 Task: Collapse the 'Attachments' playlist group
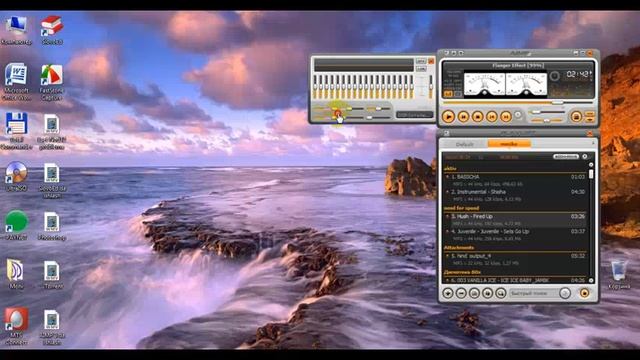click(459, 248)
